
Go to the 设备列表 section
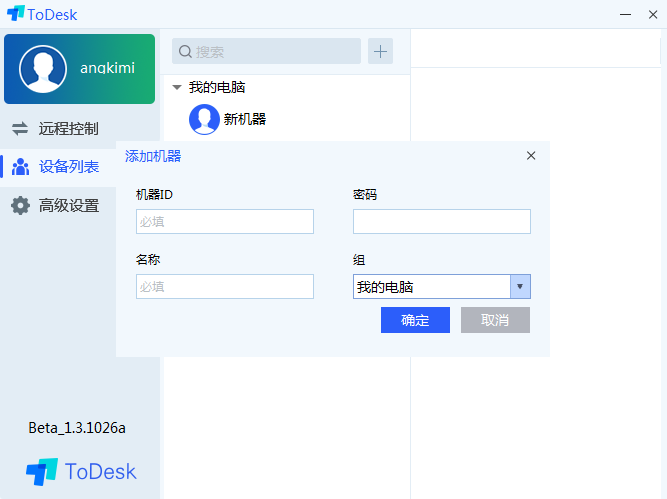(68, 167)
